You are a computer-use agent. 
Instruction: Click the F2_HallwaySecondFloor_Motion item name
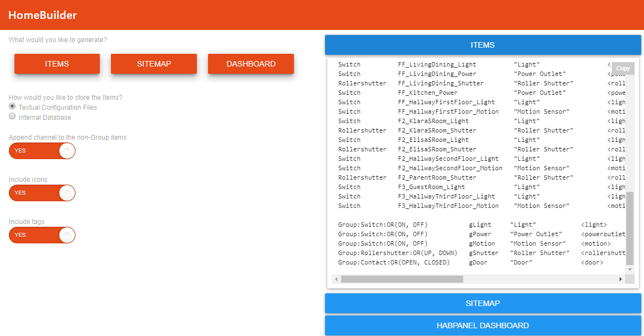(450, 169)
